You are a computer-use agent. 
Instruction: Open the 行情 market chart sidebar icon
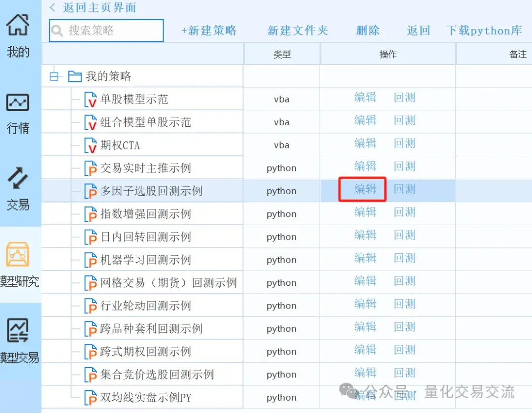click(x=18, y=103)
